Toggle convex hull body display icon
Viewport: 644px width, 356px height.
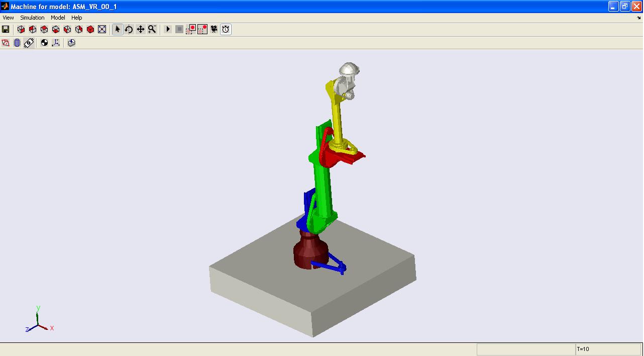tap(6, 43)
